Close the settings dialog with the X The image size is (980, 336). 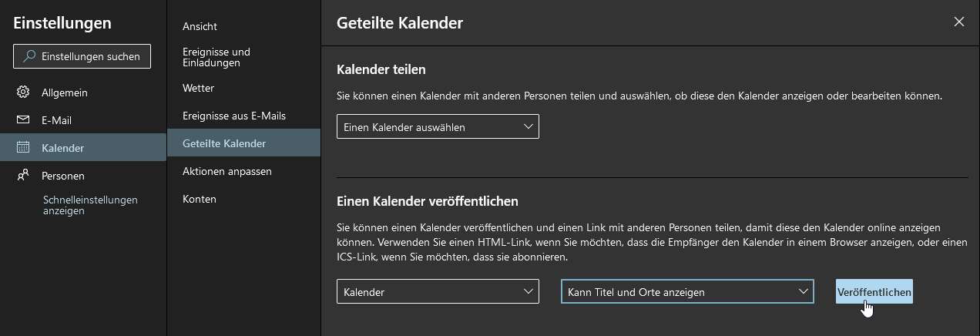point(959,22)
